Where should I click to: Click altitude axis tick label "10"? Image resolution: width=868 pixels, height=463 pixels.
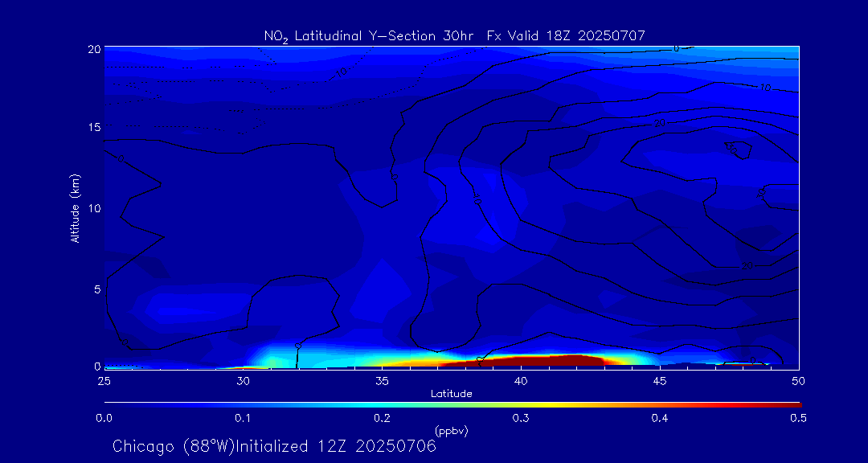point(94,208)
